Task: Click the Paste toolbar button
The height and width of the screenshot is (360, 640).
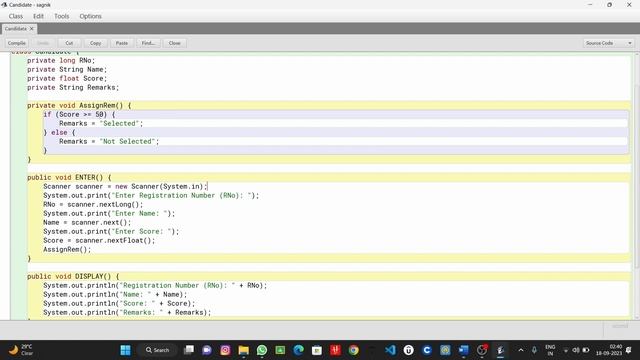Action: 122,43
